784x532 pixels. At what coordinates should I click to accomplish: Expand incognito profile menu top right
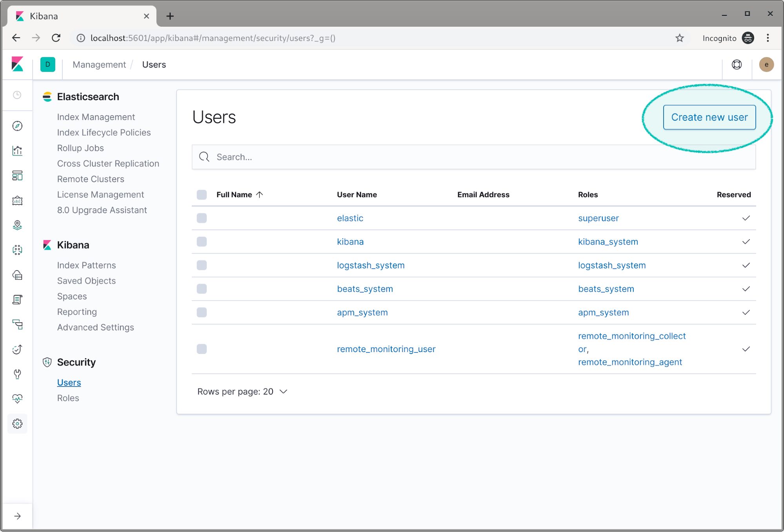[x=748, y=38]
